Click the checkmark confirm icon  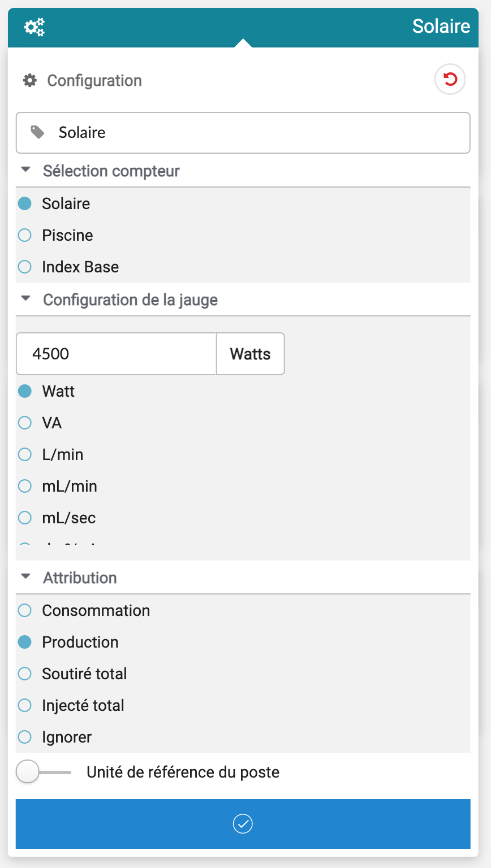(x=243, y=824)
